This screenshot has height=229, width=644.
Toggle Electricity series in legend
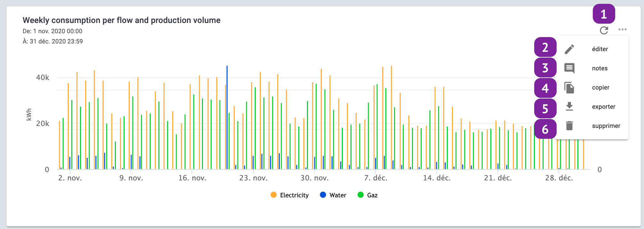[294, 195]
